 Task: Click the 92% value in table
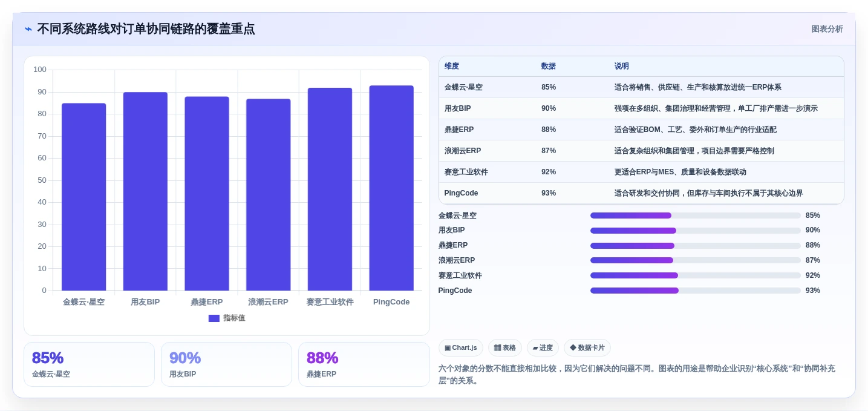(549, 173)
